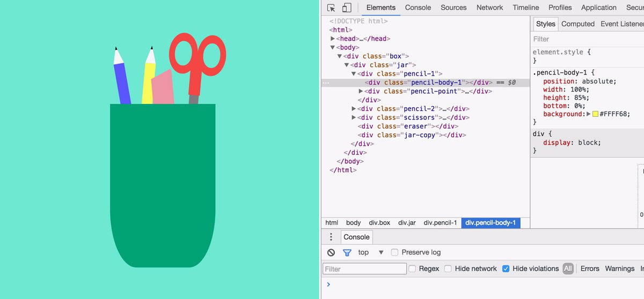The width and height of the screenshot is (644, 299).
Task: Open the top execution context dropdown
Action: pos(371,252)
